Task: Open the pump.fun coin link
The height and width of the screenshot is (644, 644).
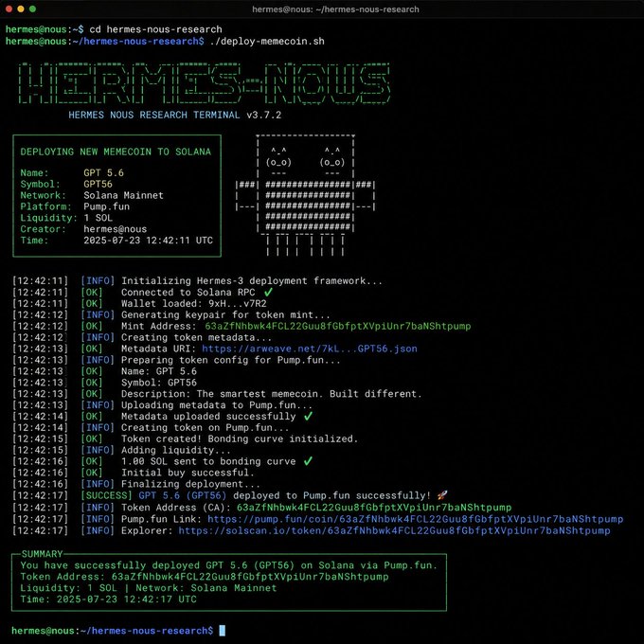Action: tap(415, 519)
